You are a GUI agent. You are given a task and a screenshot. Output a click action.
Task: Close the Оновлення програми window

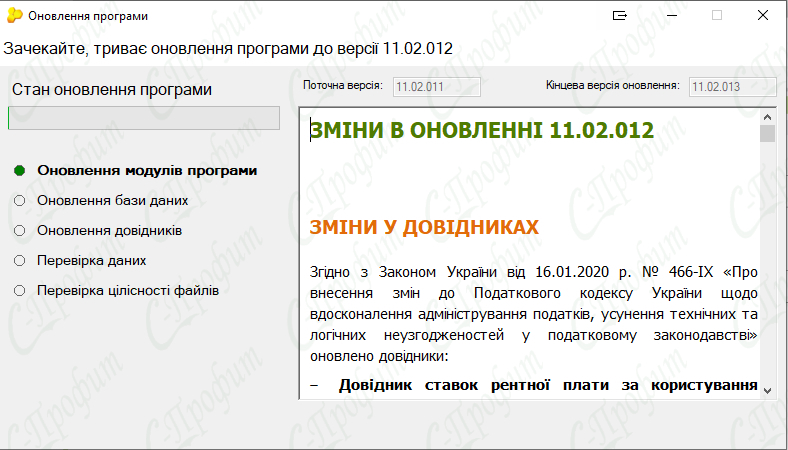pyautogui.click(x=762, y=16)
